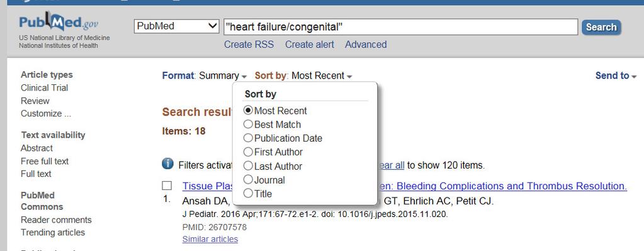Select First Author radio button
The width and height of the screenshot is (644, 251).
point(248,152)
